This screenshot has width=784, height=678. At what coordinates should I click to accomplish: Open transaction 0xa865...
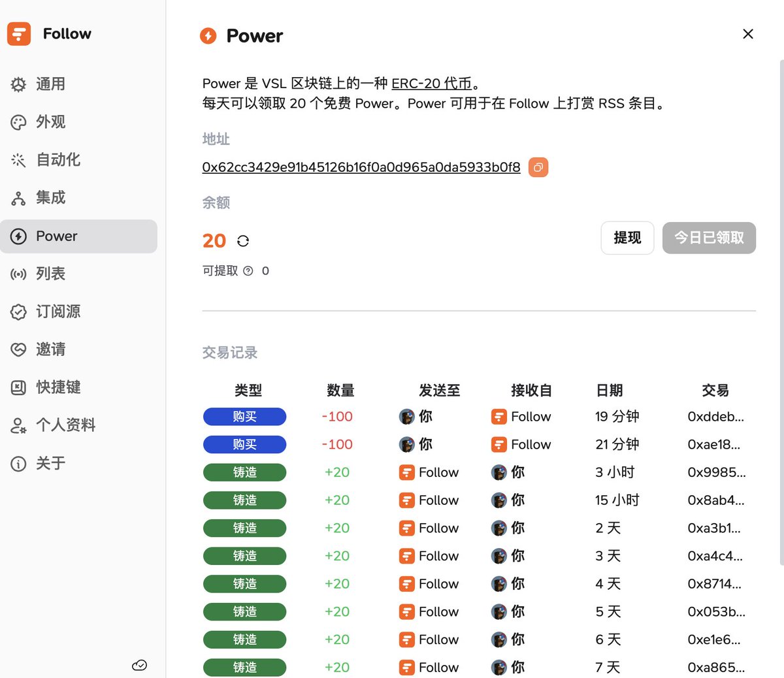(x=715, y=668)
